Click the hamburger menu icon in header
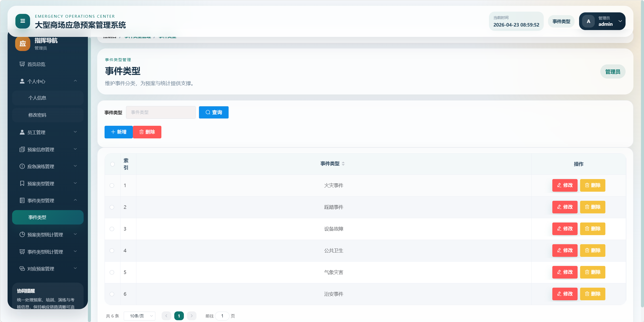Viewport: 644px width, 322px height. coord(22,21)
